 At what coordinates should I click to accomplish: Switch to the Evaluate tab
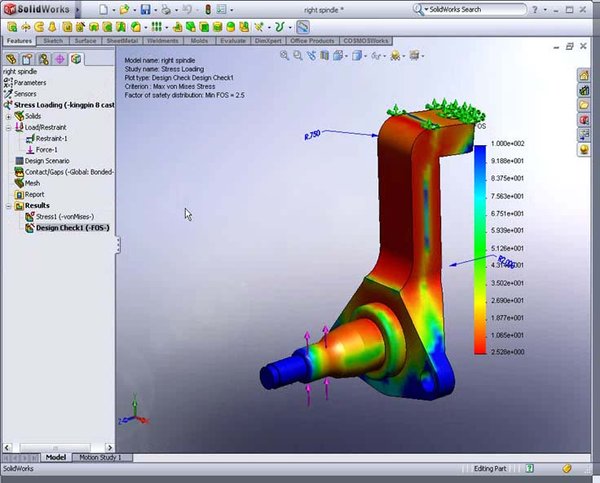(233, 41)
